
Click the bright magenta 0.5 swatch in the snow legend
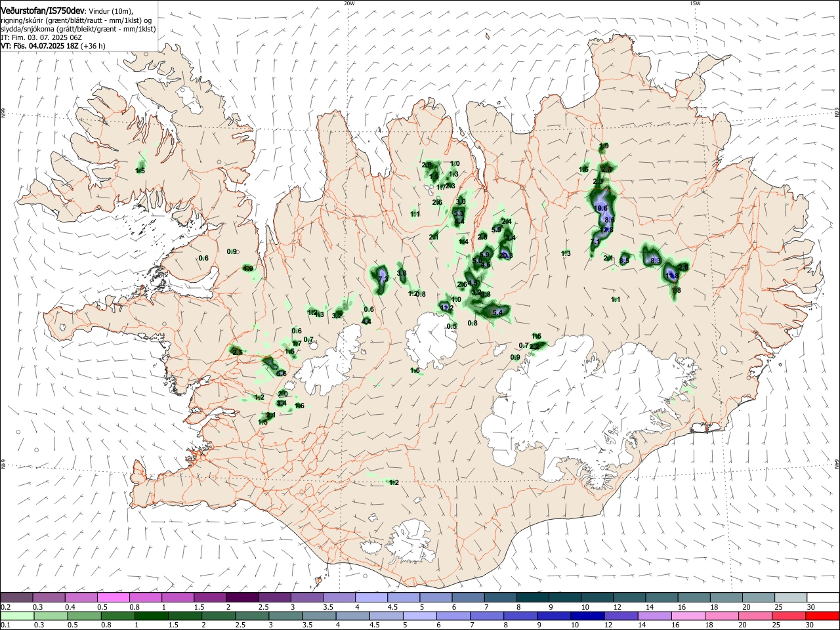point(114,597)
